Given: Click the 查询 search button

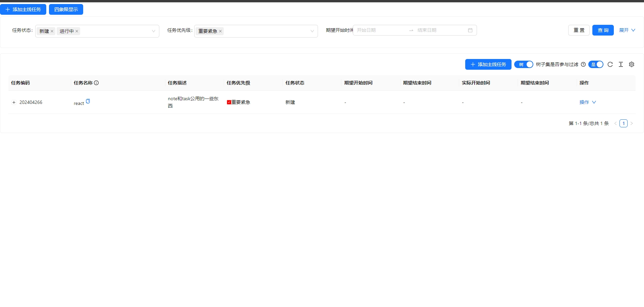Looking at the screenshot, I should (x=603, y=30).
